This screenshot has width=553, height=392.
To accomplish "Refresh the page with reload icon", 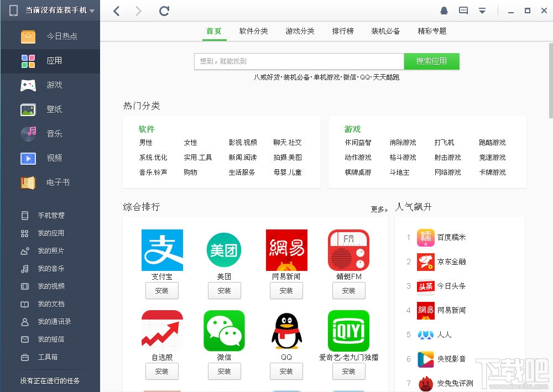I will [x=164, y=11].
